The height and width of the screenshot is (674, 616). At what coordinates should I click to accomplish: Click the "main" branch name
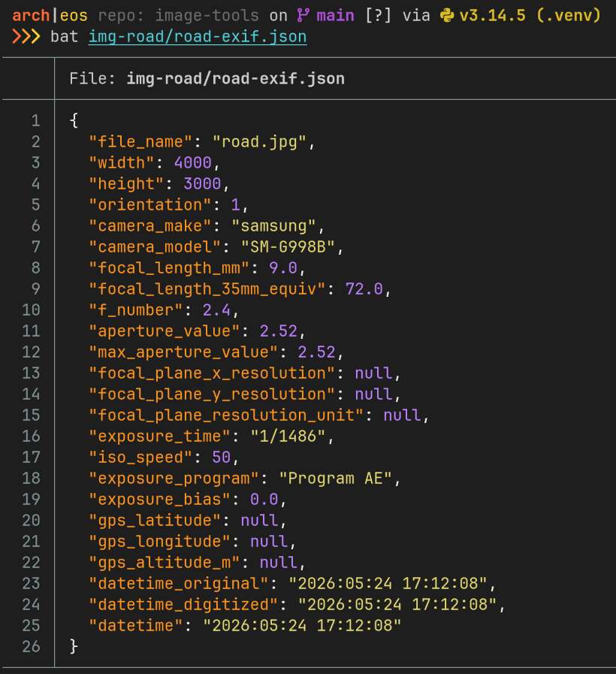(x=335, y=16)
